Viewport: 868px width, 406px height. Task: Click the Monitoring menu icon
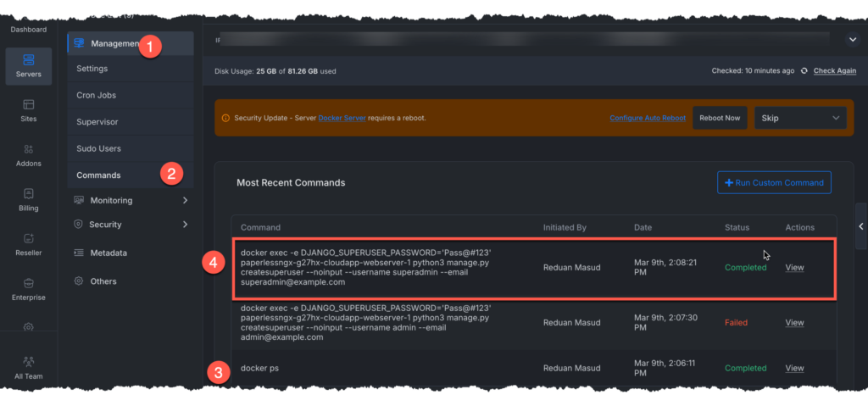click(79, 200)
